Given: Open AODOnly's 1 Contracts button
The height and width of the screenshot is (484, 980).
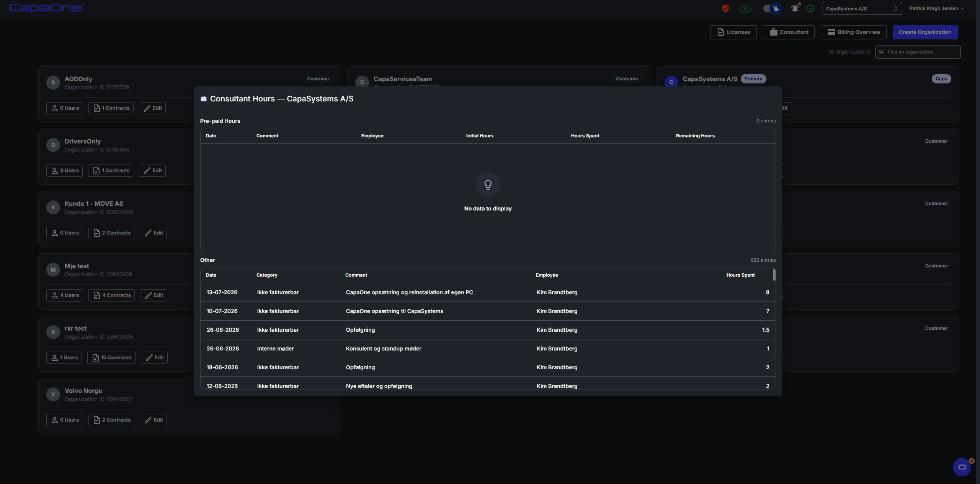Looking at the screenshot, I should point(111,108).
